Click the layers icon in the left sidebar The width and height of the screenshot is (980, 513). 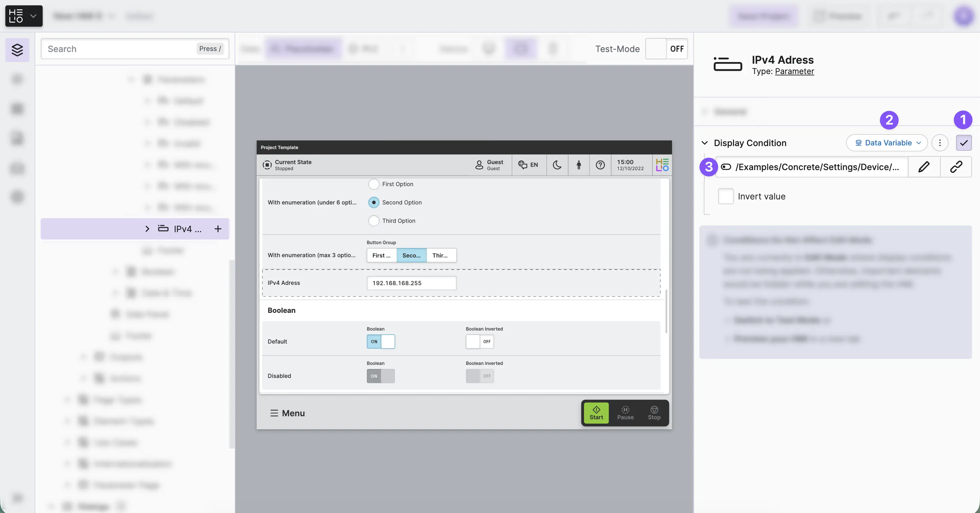click(17, 49)
